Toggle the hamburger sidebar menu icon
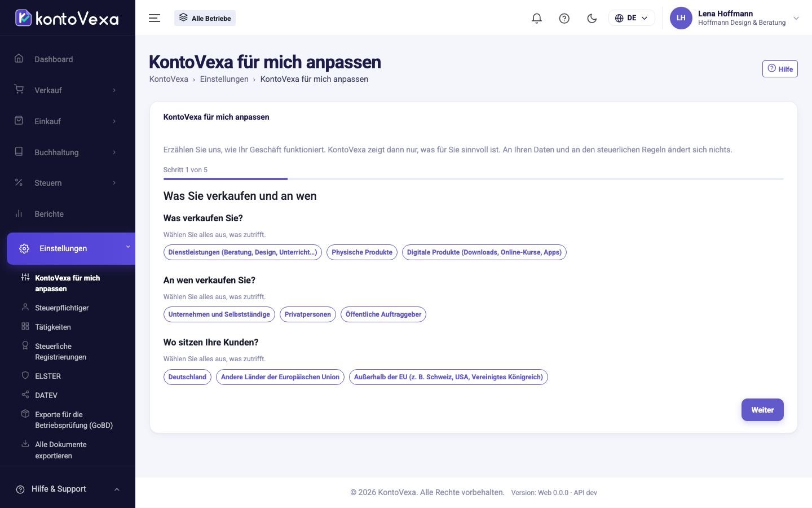The width and height of the screenshot is (812, 508). tap(155, 18)
